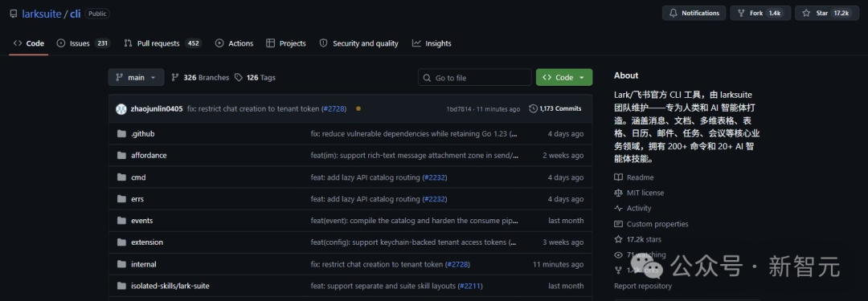Click the star icon beside 17.2k stars
Viewport: 868px width, 301px height.
tap(618, 239)
